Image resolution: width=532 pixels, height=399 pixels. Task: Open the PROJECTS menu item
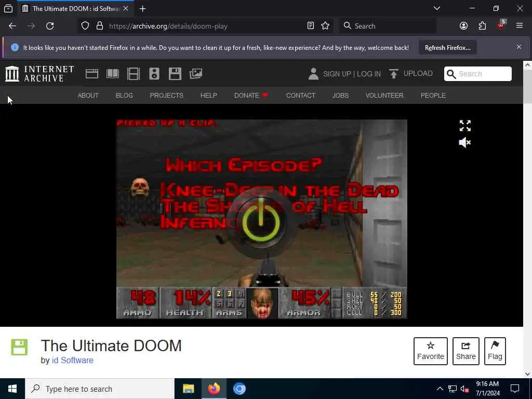pos(167,96)
